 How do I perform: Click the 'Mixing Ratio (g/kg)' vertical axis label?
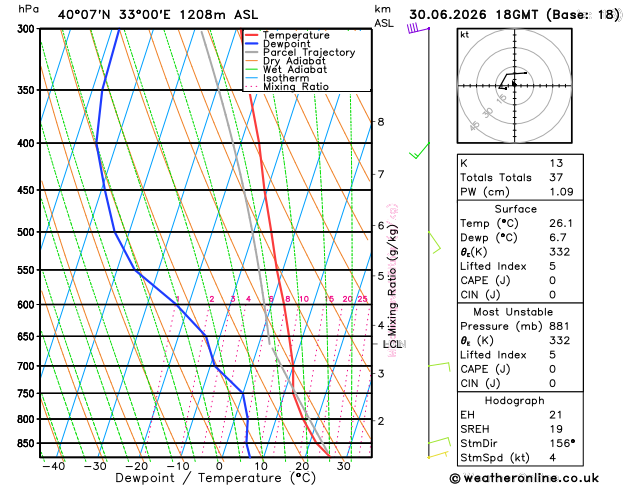[x=393, y=281]
